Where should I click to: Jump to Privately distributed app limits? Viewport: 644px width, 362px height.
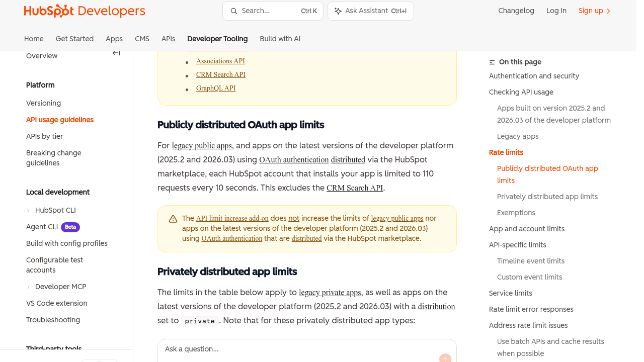pos(547,197)
